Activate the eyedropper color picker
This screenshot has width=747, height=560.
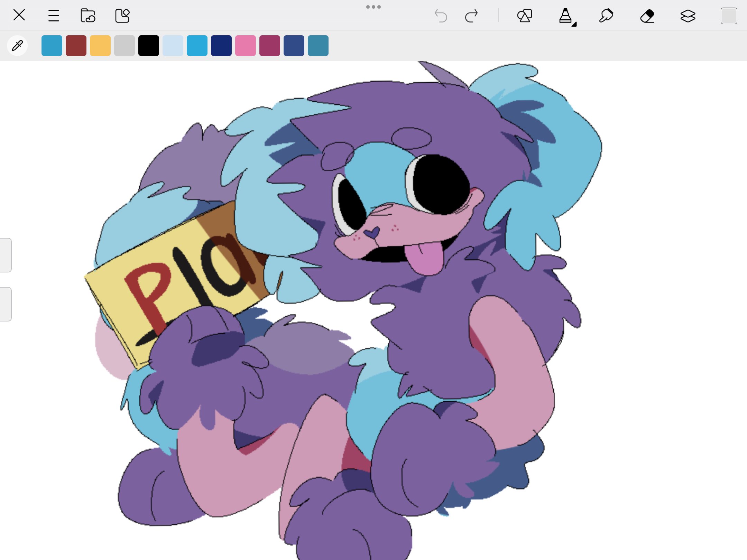17,45
